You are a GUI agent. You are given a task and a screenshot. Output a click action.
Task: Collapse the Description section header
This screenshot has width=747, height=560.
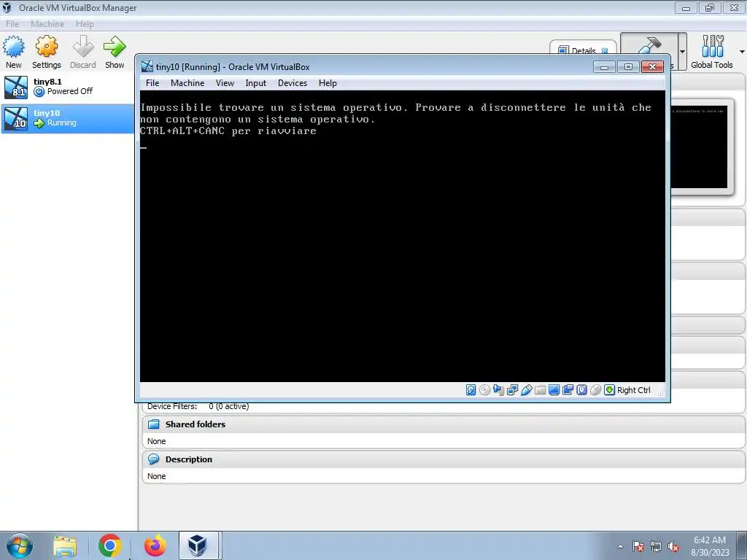click(443, 459)
